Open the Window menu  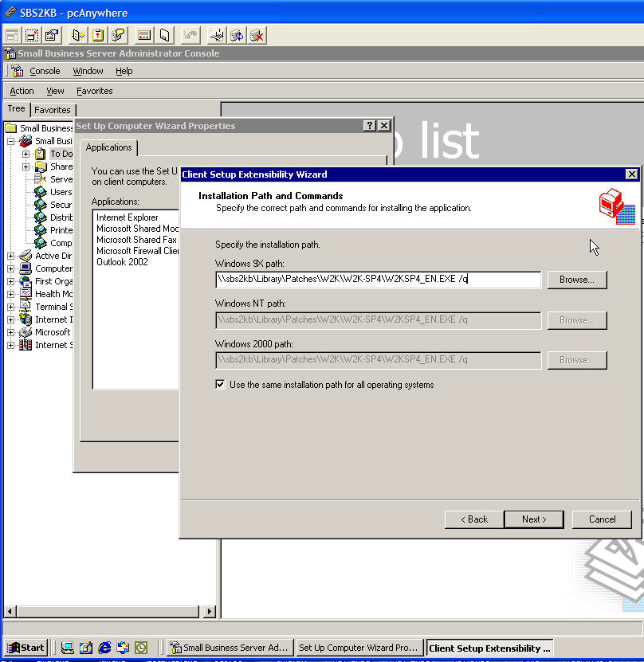(88, 71)
